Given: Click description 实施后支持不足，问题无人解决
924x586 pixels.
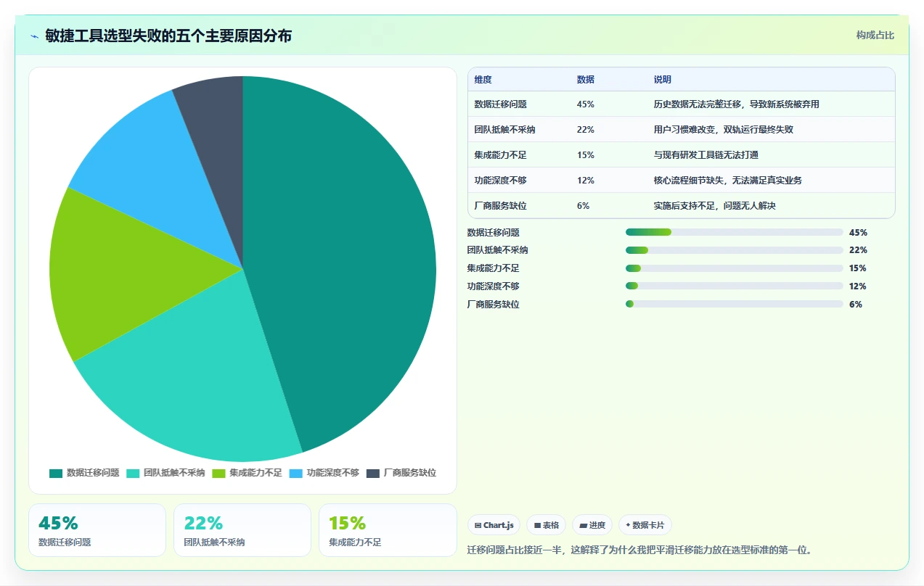Looking at the screenshot, I should (714, 206).
